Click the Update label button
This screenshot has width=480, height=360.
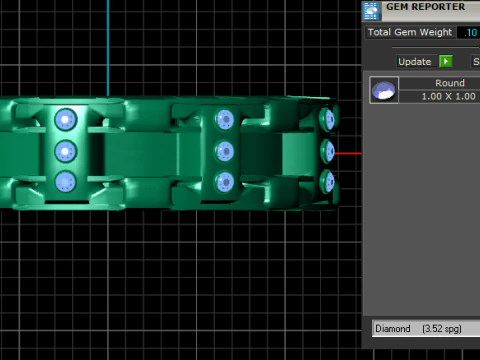(x=416, y=61)
